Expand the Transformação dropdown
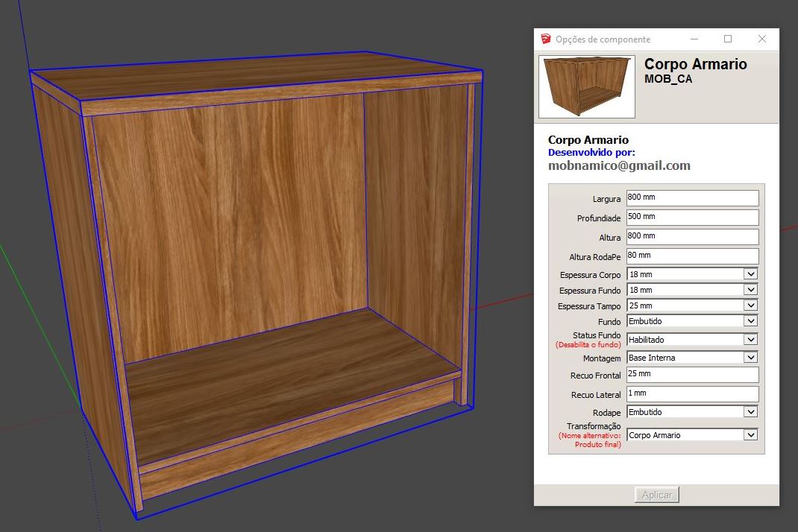 tap(750, 435)
